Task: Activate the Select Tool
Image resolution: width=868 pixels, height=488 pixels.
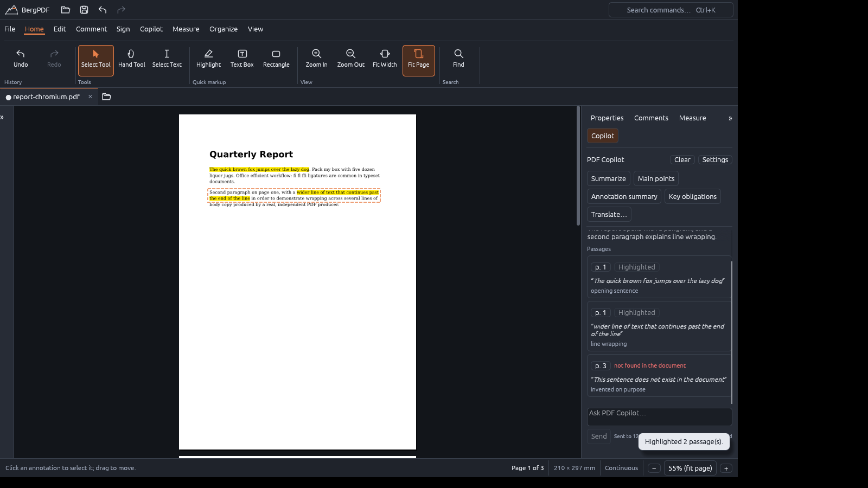Action: 96,60
